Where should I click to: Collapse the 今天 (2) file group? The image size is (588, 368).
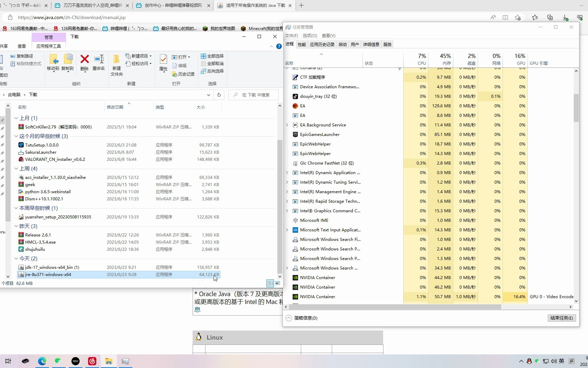pos(16,259)
